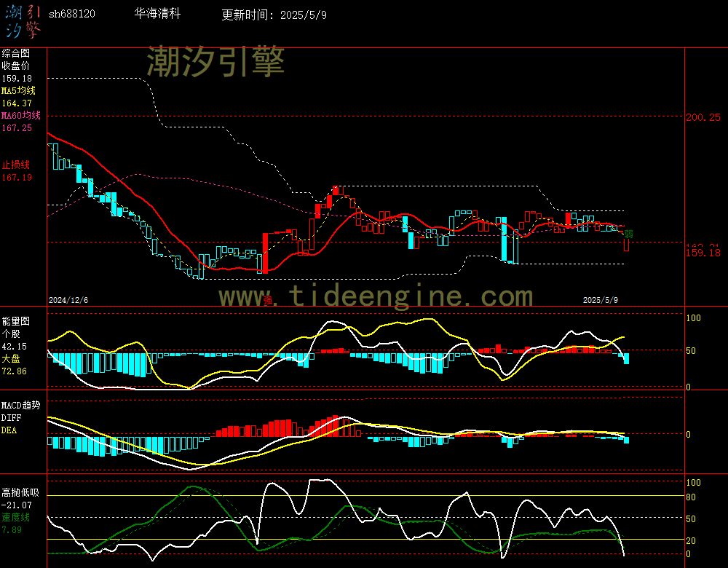Select the 综合图 panel label
The width and height of the screenshot is (728, 568).
(16, 53)
